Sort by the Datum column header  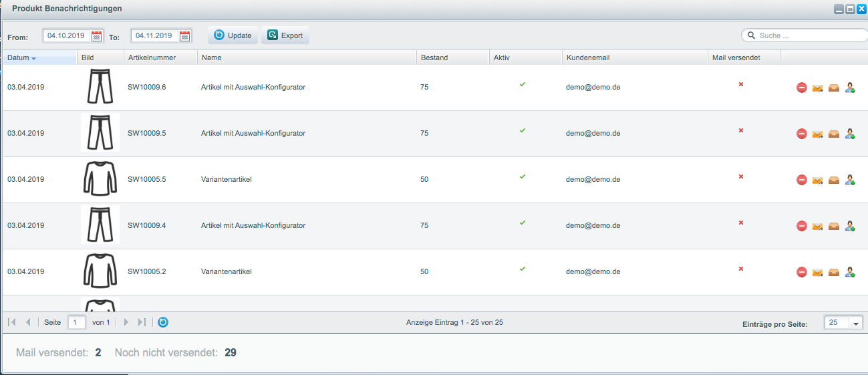click(39, 57)
